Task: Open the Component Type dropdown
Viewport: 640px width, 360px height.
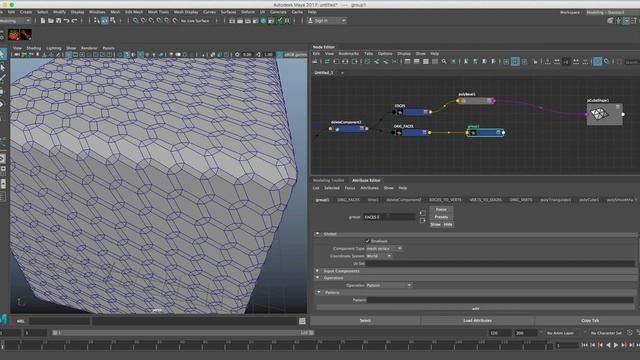Action: pos(384,249)
